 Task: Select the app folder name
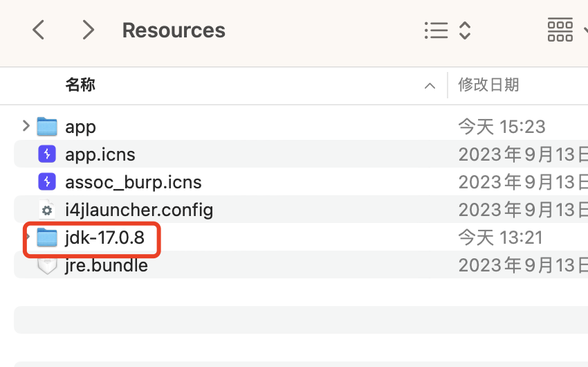point(81,127)
